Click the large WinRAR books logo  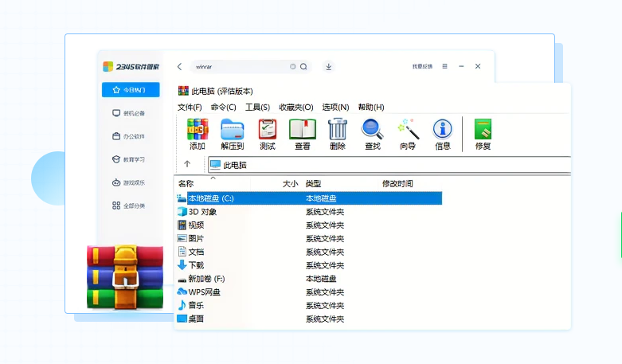[x=125, y=277]
